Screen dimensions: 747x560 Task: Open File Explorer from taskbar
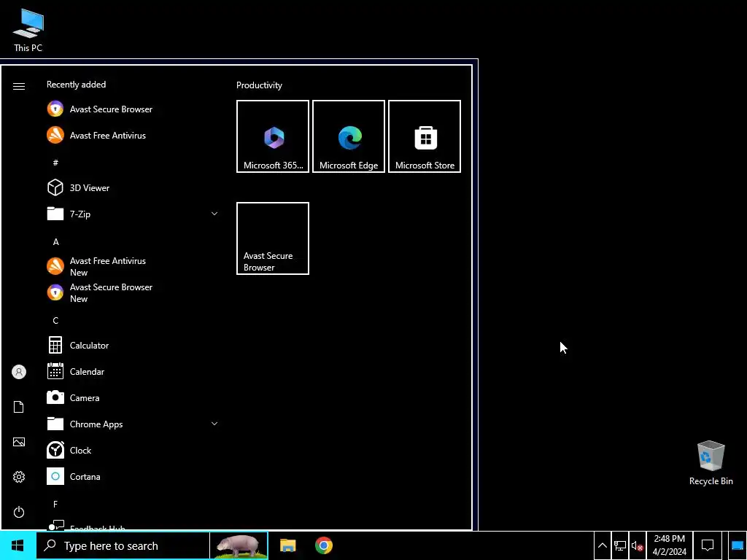point(287,545)
